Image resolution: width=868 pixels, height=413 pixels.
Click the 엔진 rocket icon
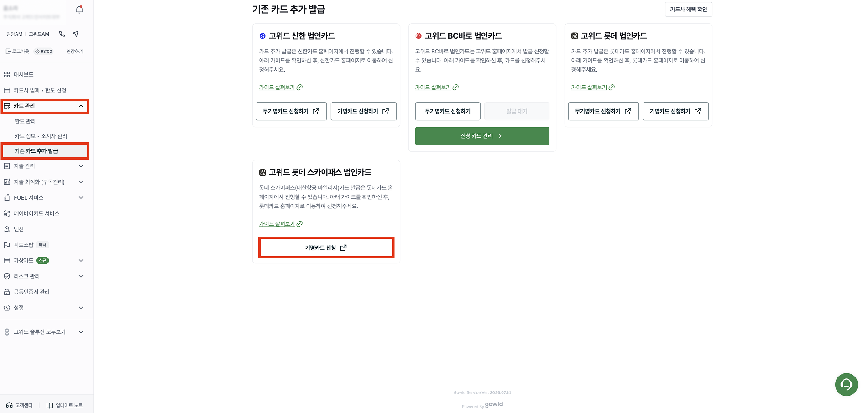[x=7, y=229]
